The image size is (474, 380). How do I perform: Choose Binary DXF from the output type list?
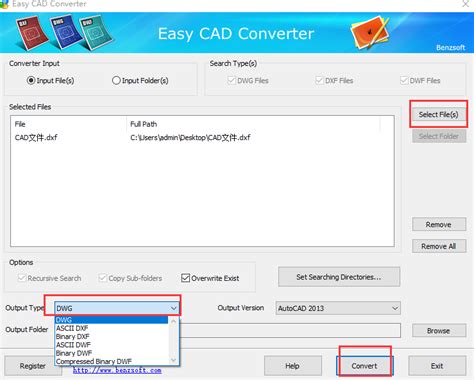[112, 336]
